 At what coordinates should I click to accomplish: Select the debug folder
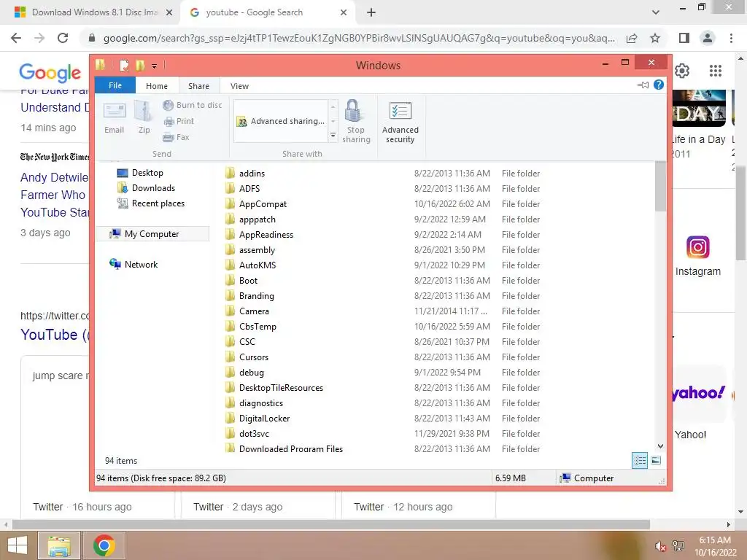tap(251, 373)
